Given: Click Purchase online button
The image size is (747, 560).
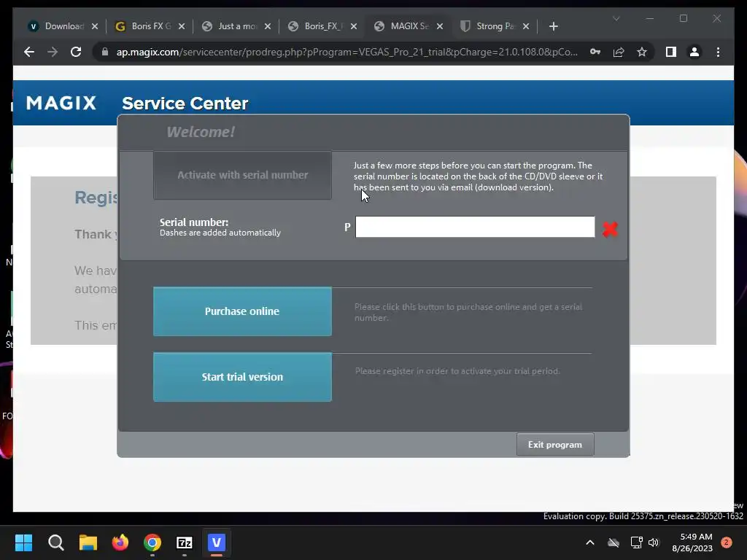Looking at the screenshot, I should [x=242, y=311].
